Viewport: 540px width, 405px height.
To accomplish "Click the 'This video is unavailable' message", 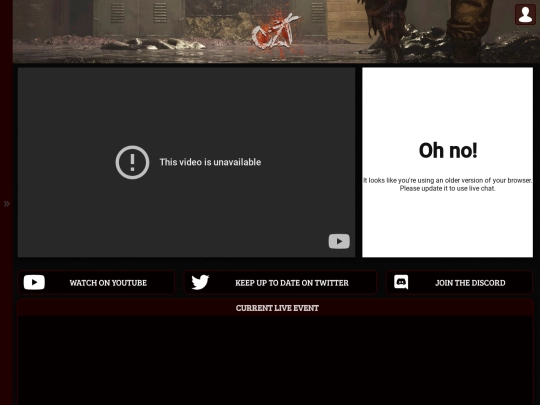I will (x=210, y=162).
